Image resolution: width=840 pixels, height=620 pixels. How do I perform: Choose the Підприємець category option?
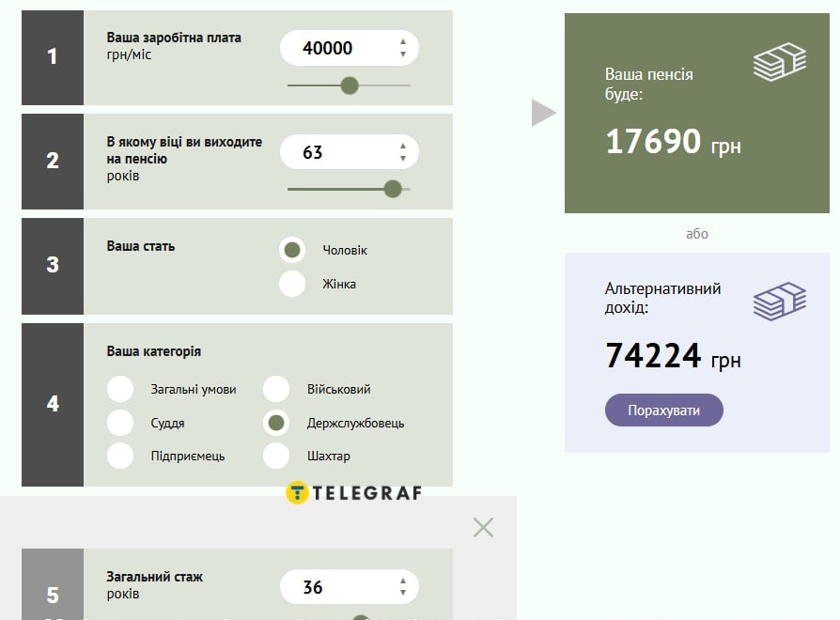[x=120, y=457]
